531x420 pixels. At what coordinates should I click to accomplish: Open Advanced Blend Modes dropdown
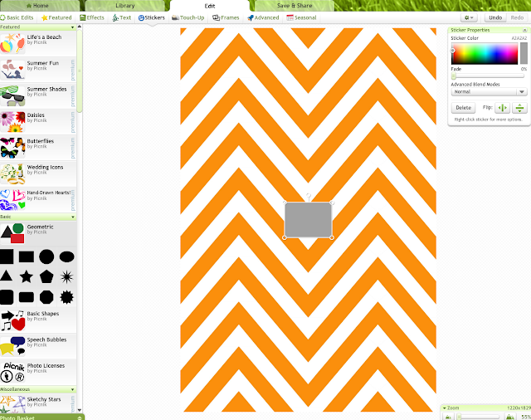(489, 92)
